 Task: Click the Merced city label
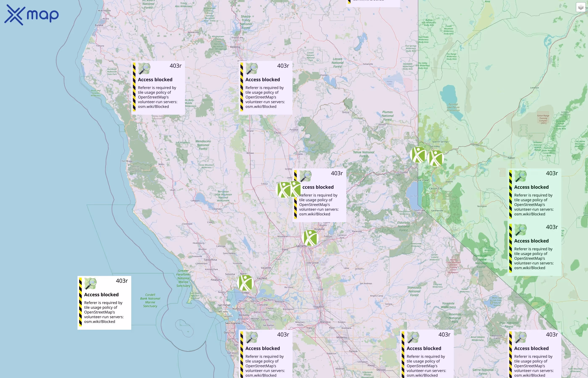[381, 370]
